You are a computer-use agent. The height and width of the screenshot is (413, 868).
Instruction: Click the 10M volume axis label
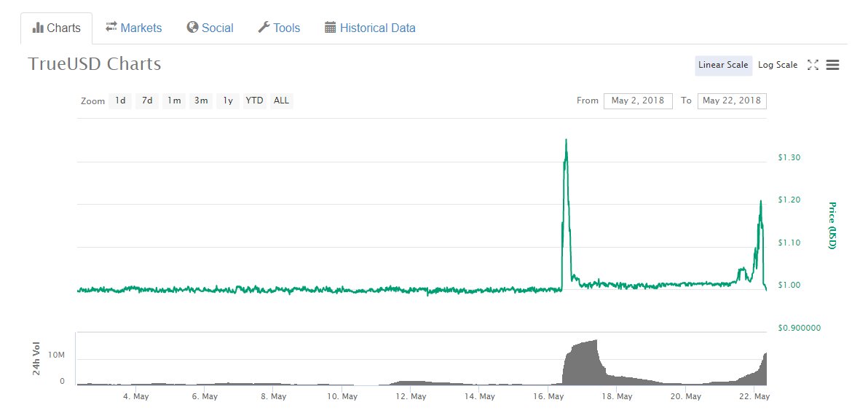57,355
